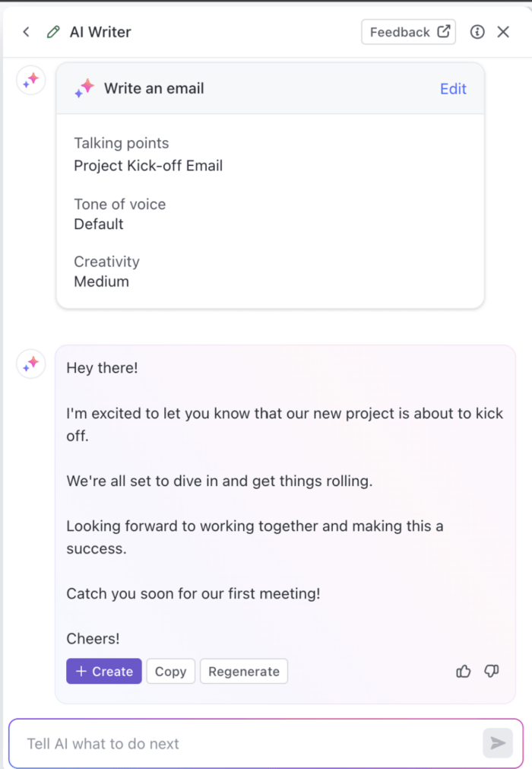Click the pencil edit icon beside AI Writer title

click(52, 32)
